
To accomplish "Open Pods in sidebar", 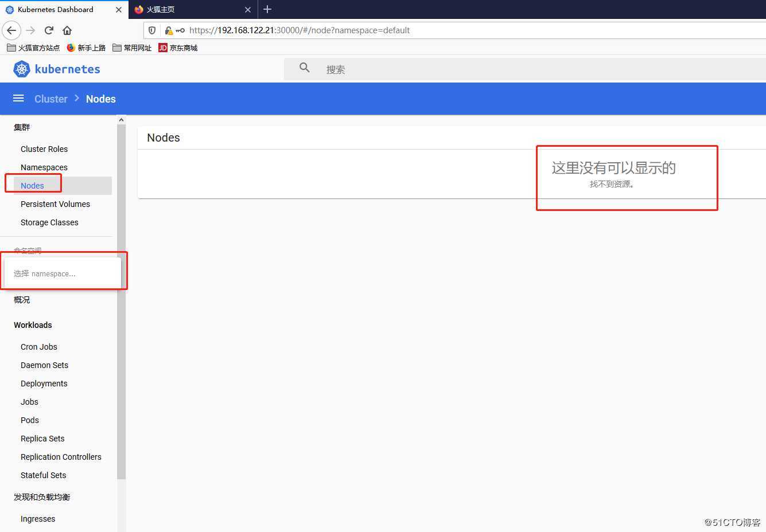I will pyautogui.click(x=30, y=420).
